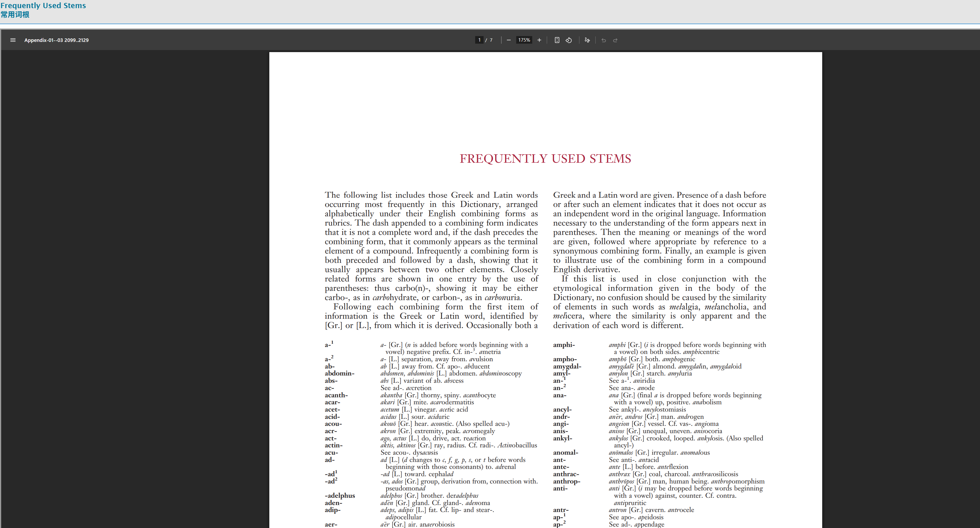Click the bold stem entry abdomin-
The width and height of the screenshot is (980, 528).
pos(339,373)
